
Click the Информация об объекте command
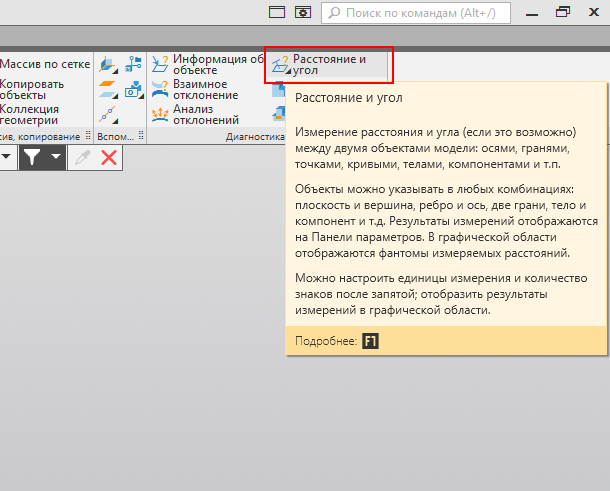tap(207, 65)
